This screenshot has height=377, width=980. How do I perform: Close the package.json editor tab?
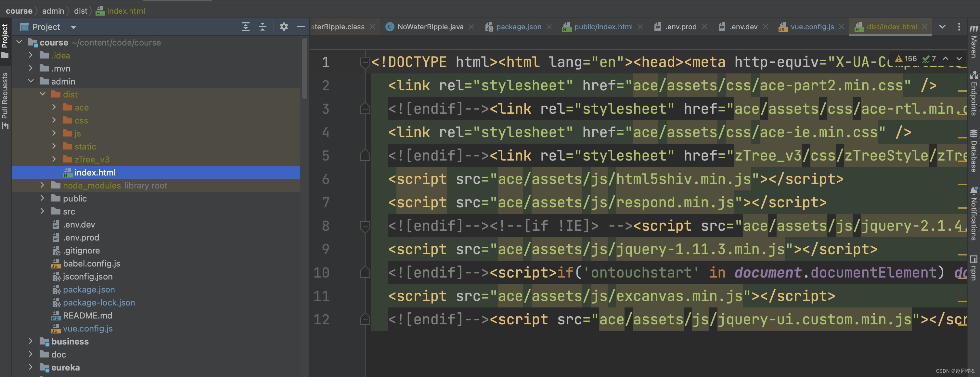pos(549,27)
